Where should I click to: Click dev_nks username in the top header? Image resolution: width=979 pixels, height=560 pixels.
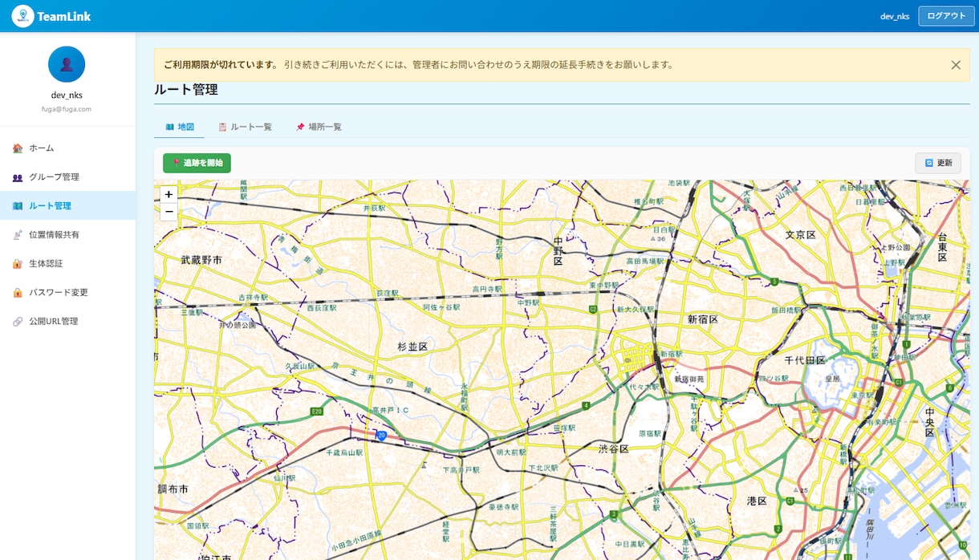[895, 16]
